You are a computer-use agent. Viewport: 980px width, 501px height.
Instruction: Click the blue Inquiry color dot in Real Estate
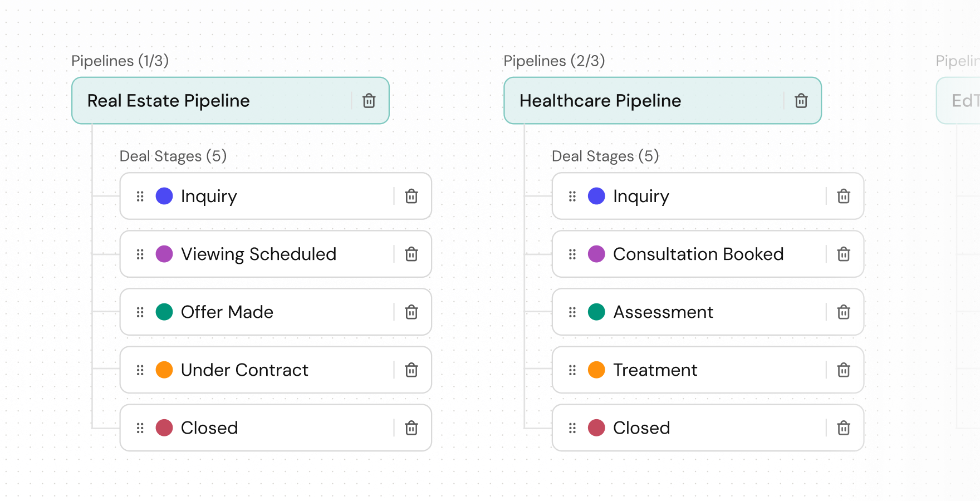164,197
